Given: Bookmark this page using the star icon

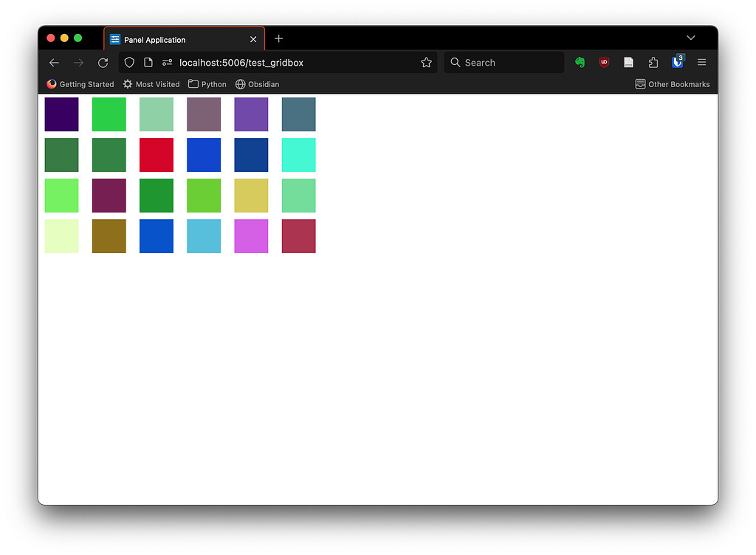Looking at the screenshot, I should pyautogui.click(x=426, y=62).
